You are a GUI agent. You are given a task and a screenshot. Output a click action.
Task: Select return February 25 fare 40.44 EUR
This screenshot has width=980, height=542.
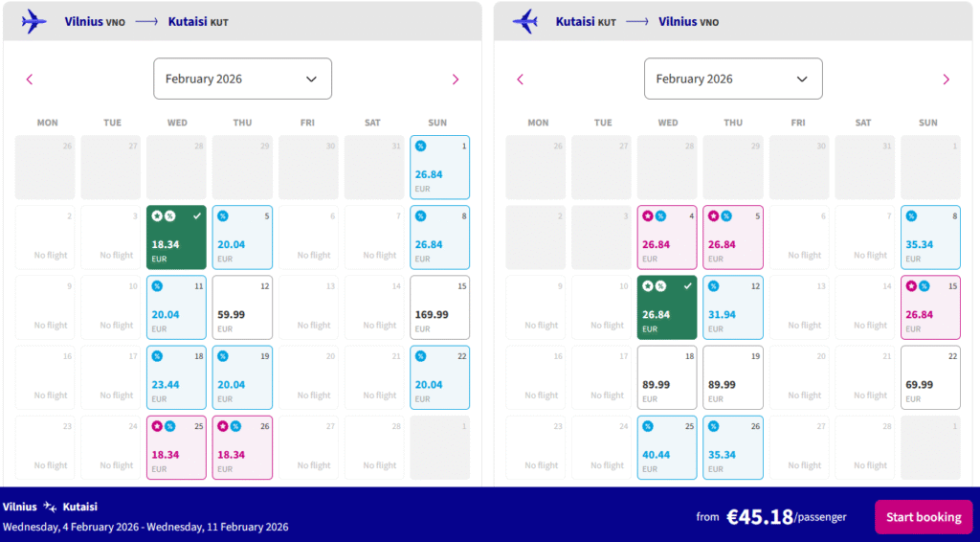point(667,447)
